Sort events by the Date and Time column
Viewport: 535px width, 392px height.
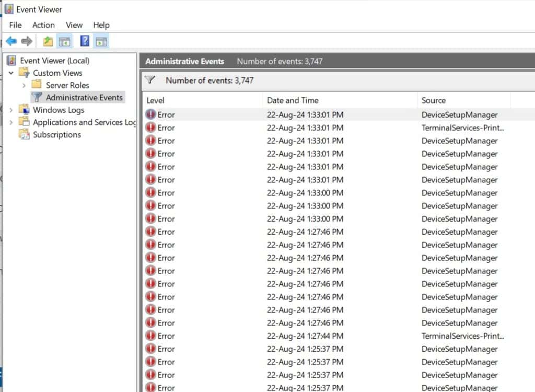pyautogui.click(x=293, y=100)
